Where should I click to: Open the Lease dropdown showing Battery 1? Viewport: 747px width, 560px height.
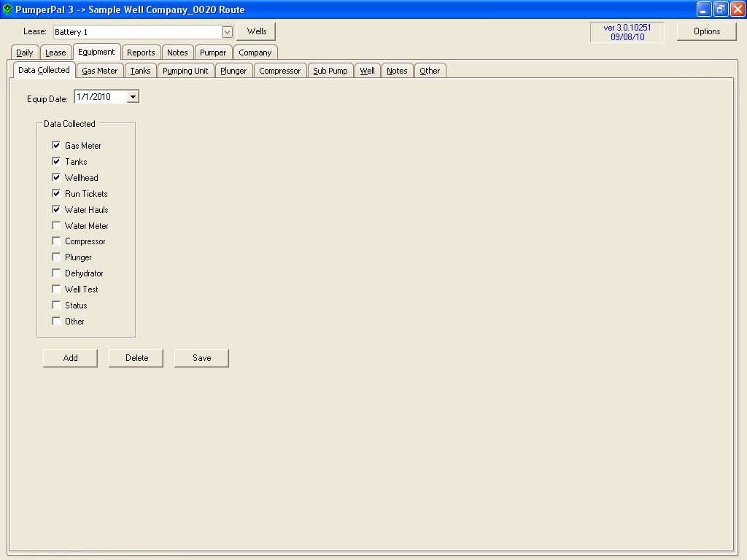(x=139, y=31)
